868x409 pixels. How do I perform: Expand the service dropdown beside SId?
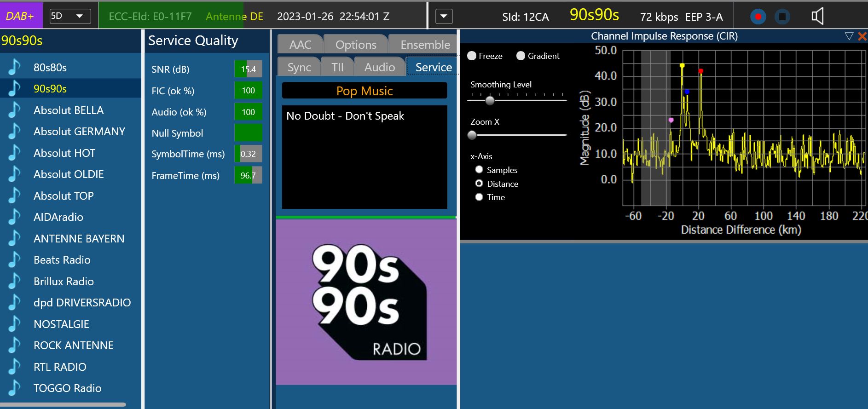(444, 17)
